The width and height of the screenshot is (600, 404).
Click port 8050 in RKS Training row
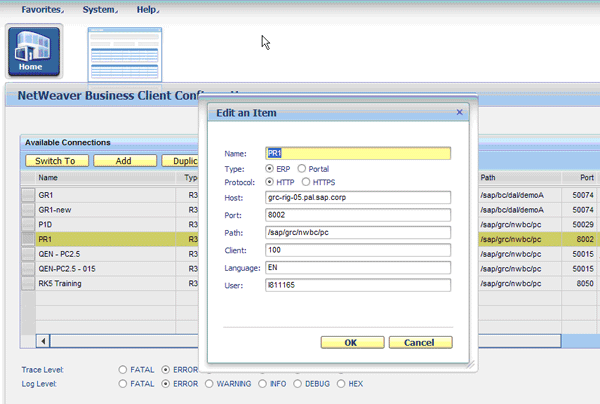[585, 283]
